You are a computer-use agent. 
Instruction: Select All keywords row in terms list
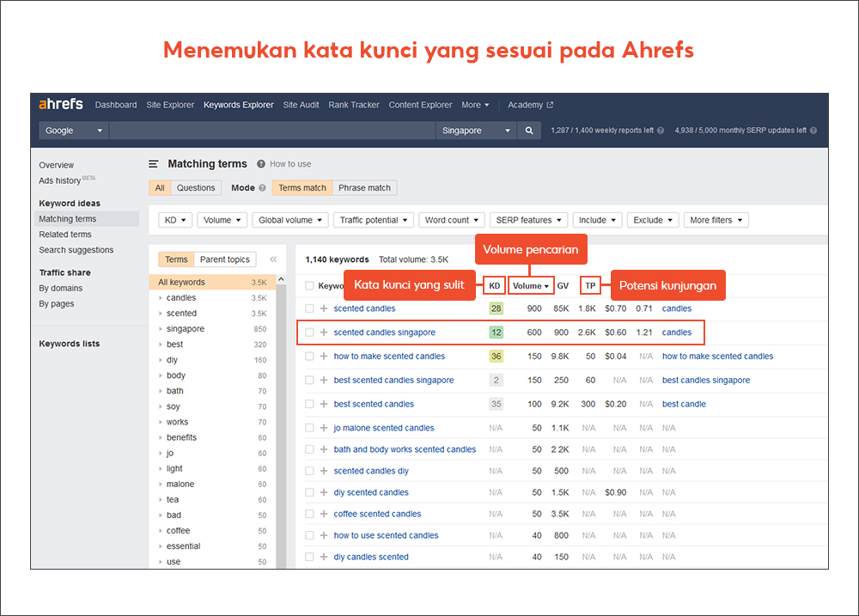(212, 283)
